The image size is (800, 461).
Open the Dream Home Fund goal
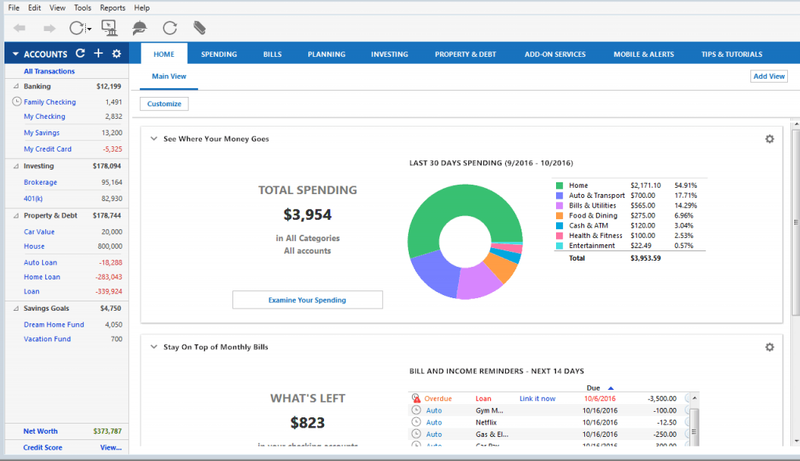(x=54, y=324)
